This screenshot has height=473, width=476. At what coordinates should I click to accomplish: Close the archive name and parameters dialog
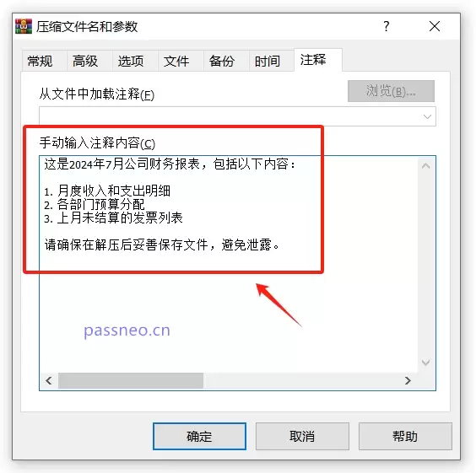click(x=435, y=26)
